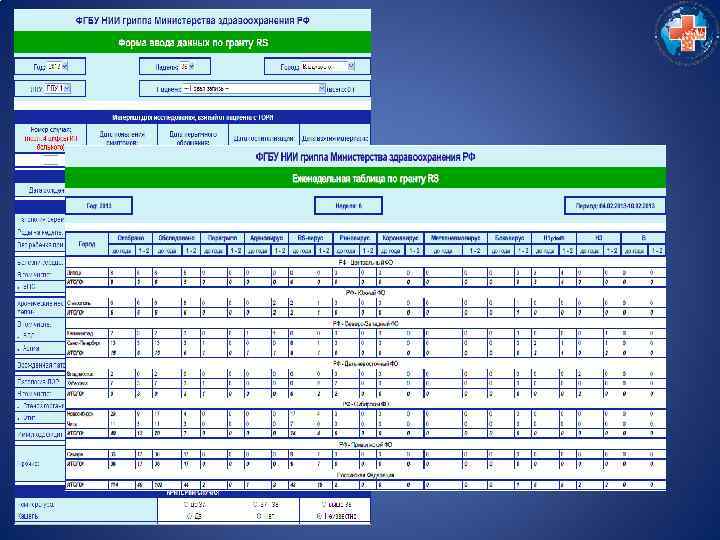Click the RS-вирус column header
This screenshot has width=720, height=540.
click(x=310, y=238)
